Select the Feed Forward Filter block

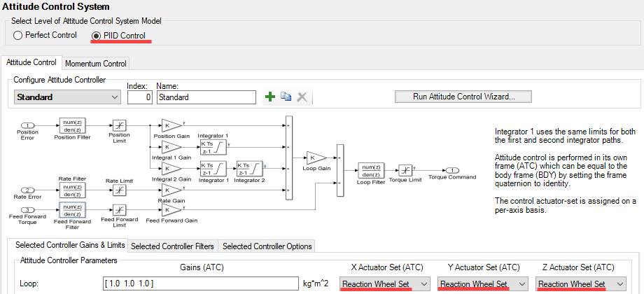coord(72,210)
